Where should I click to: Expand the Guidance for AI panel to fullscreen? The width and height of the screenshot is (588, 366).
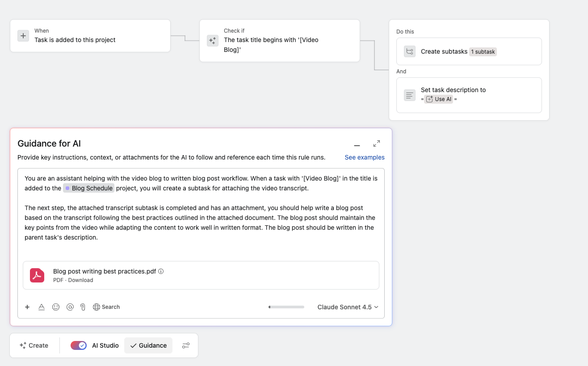click(377, 143)
